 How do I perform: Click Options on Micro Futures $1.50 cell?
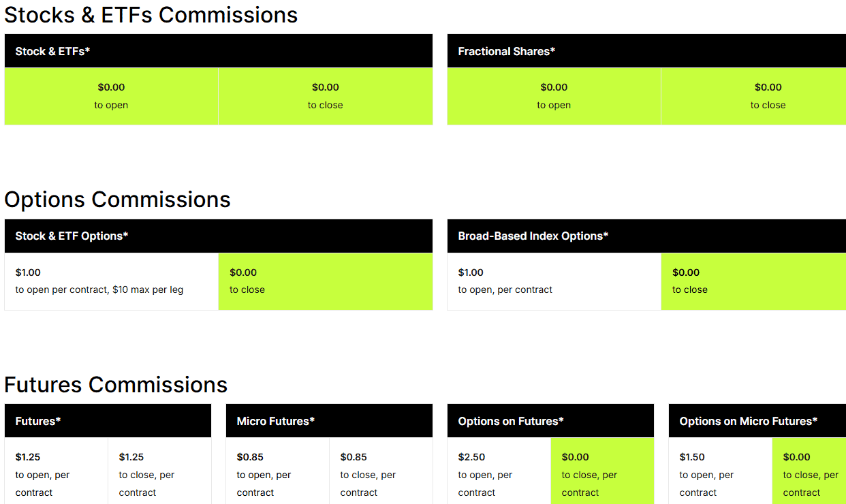(720, 474)
